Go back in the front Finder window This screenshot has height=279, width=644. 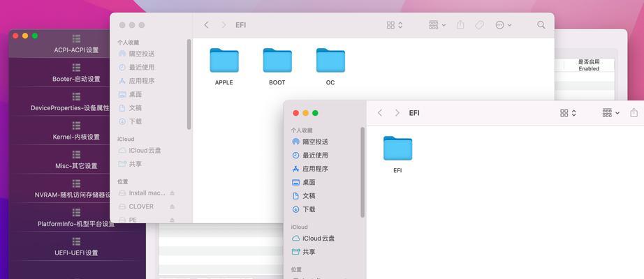(x=380, y=113)
